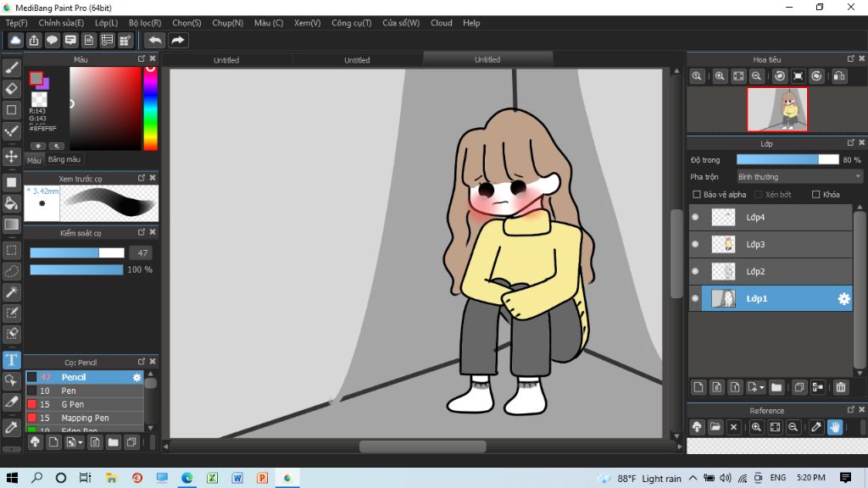
Task: Select the Mapping Pen brush
Action: tap(84, 419)
